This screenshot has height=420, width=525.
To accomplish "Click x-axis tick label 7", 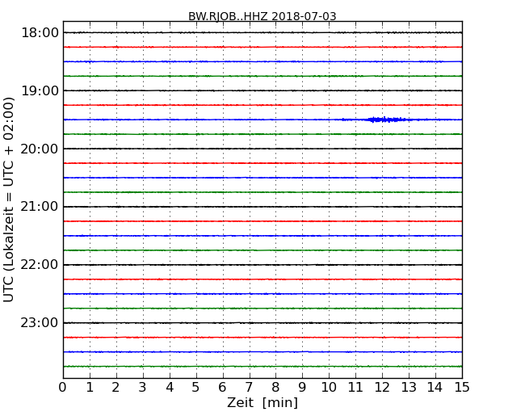I will (249, 387).
